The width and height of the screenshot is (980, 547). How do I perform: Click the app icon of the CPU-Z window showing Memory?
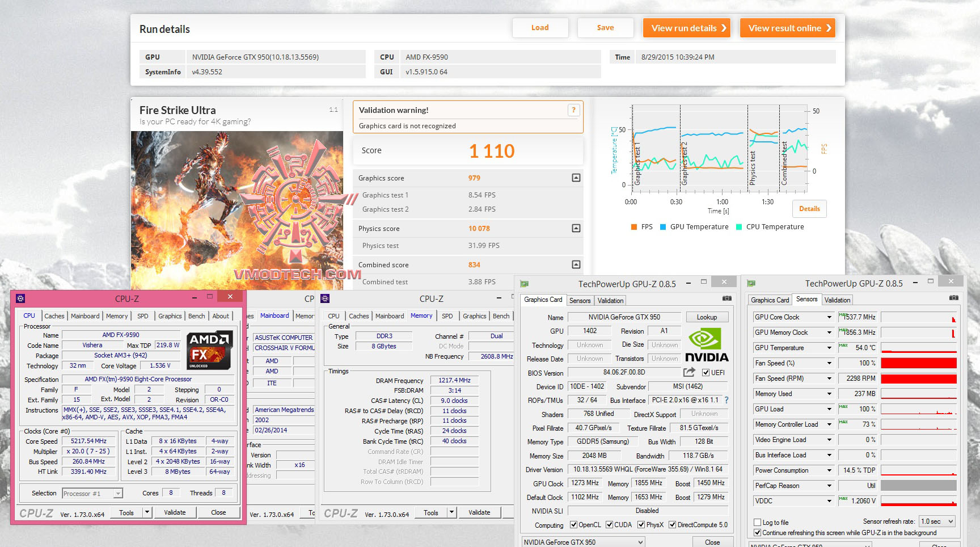[325, 298]
